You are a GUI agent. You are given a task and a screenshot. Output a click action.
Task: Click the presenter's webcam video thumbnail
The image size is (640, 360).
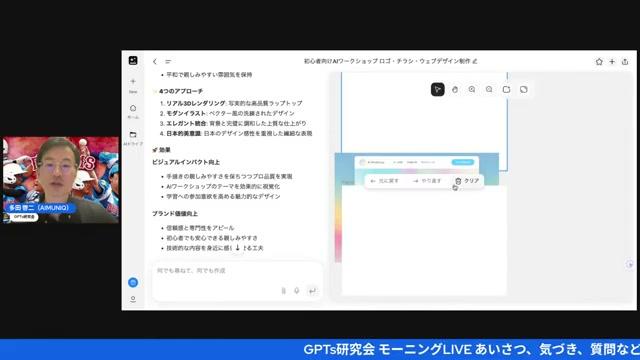point(61,180)
